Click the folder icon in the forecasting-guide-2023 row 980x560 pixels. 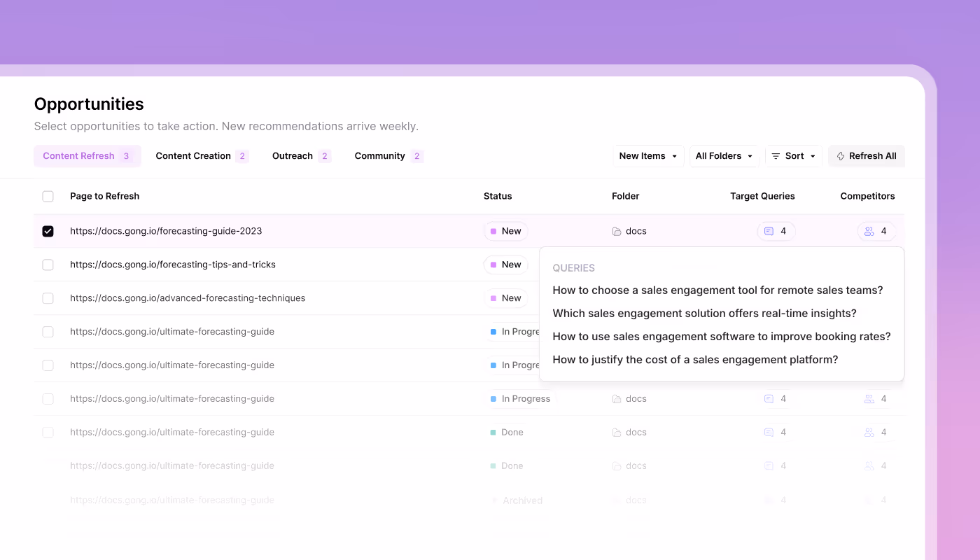point(617,231)
